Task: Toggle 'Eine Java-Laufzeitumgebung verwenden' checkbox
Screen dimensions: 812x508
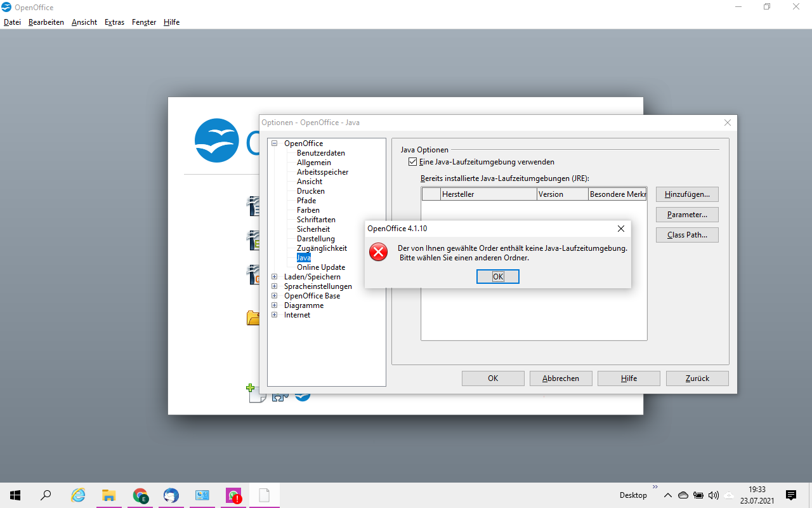Action: [x=413, y=162]
